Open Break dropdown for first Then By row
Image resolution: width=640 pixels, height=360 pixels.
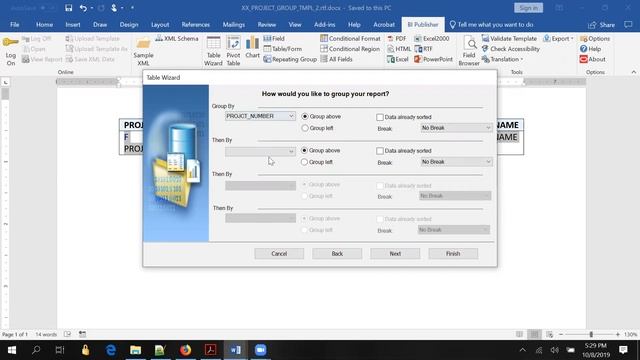point(456,162)
